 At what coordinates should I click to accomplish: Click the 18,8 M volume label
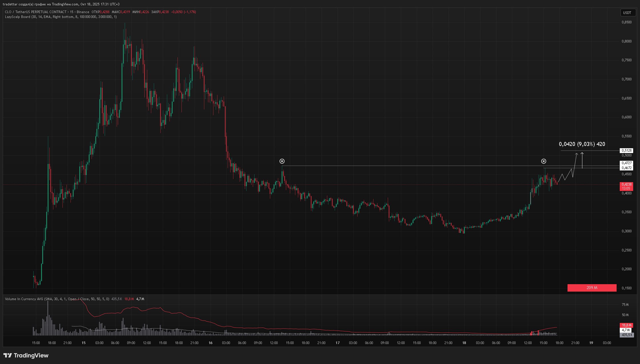[626, 325]
